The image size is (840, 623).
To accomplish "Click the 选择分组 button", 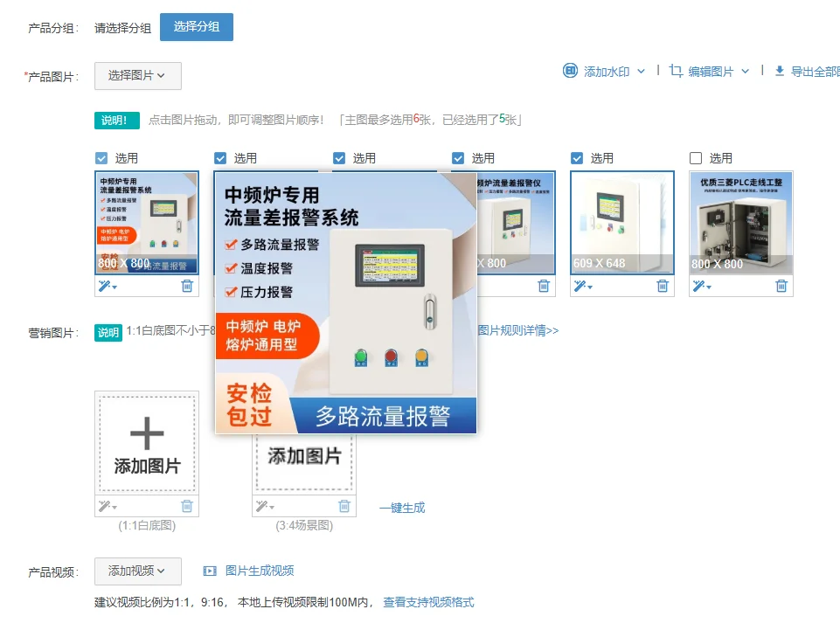I will [196, 27].
